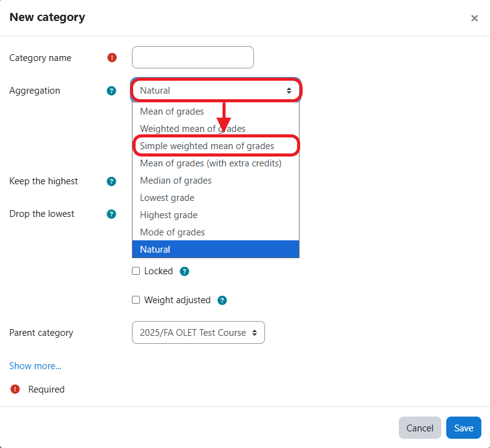Pick Weighted mean of grades option
The height and width of the screenshot is (448, 490).
(x=192, y=129)
